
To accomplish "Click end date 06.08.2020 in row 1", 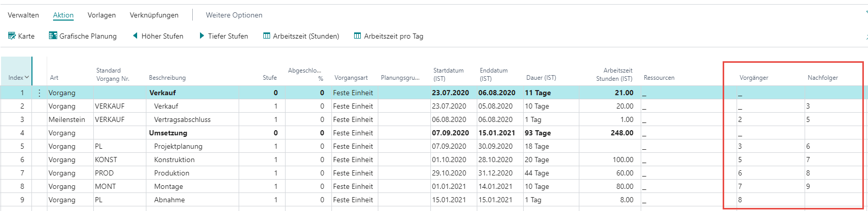I will pos(497,93).
